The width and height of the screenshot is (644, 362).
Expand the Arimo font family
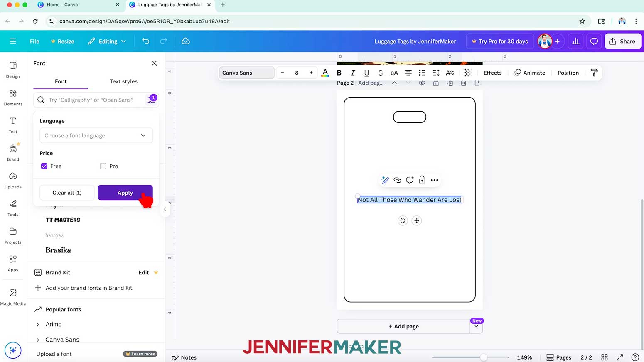38,324
